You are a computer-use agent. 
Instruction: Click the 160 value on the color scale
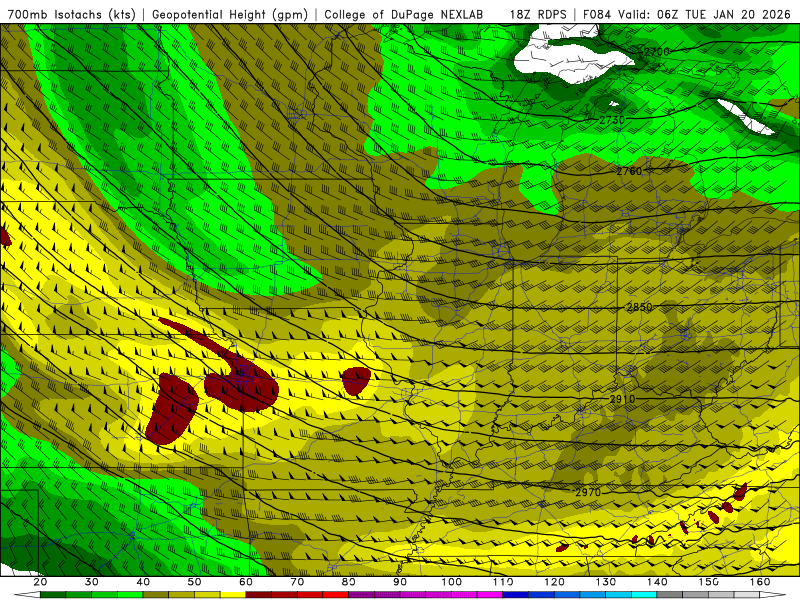760,582
